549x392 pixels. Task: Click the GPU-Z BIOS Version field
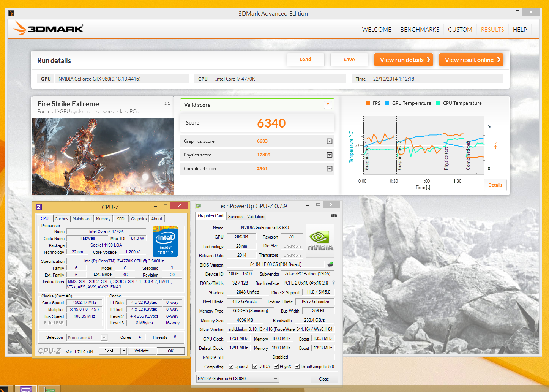[276, 264]
